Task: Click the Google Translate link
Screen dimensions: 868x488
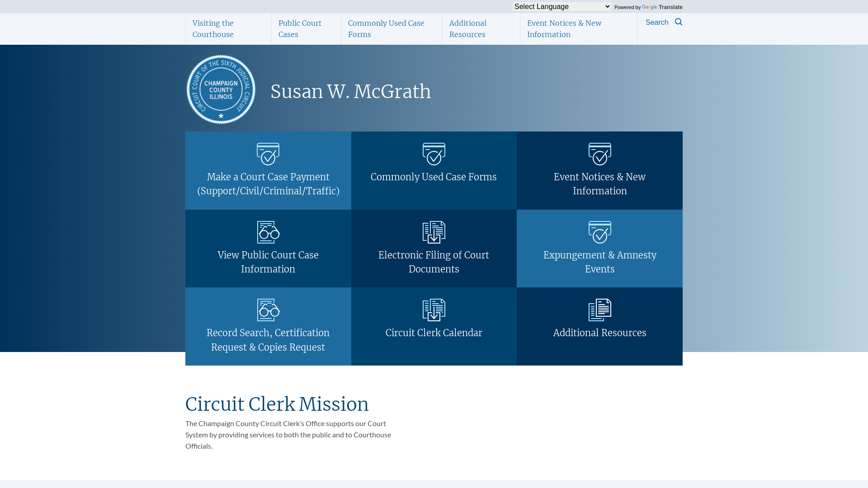Action: (x=662, y=7)
